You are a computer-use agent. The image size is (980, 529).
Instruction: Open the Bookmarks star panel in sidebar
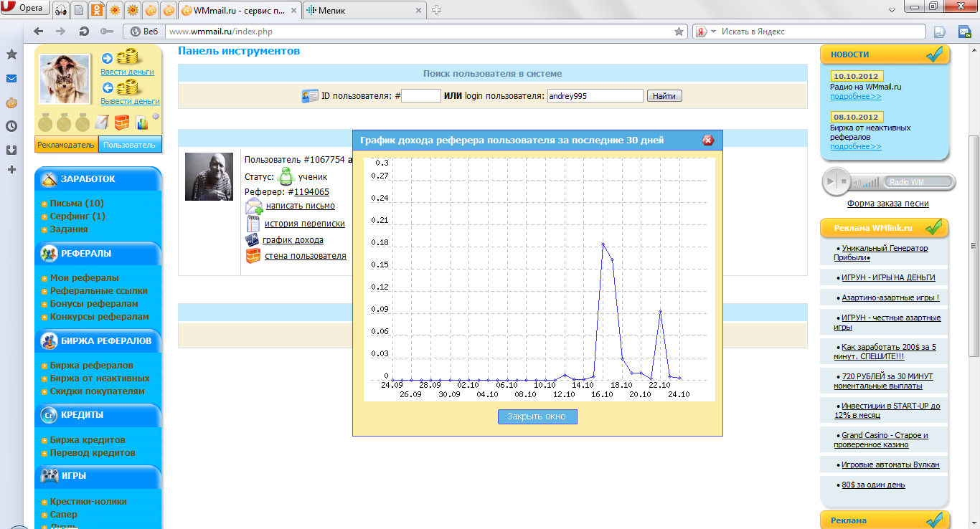click(x=11, y=54)
